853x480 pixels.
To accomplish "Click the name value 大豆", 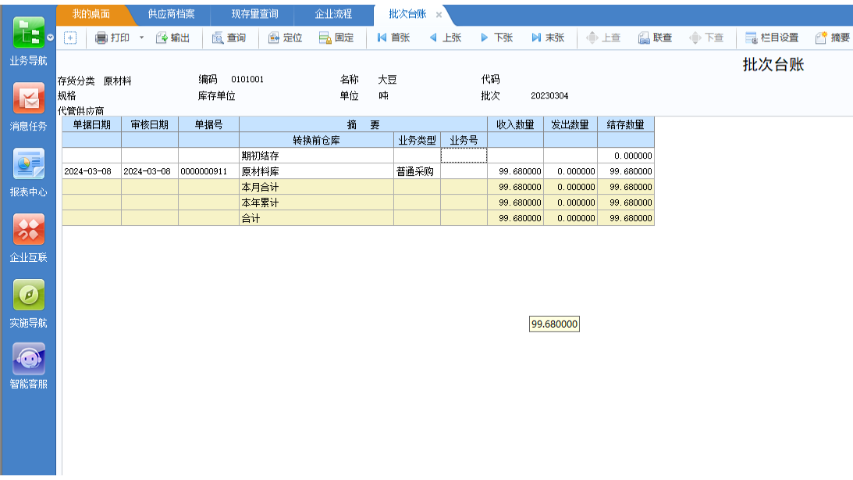I will click(x=387, y=80).
